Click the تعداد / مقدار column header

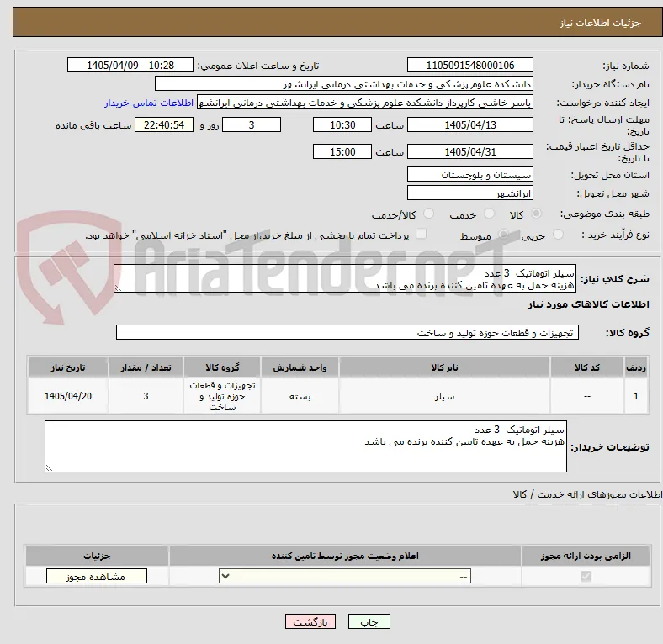[146, 367]
